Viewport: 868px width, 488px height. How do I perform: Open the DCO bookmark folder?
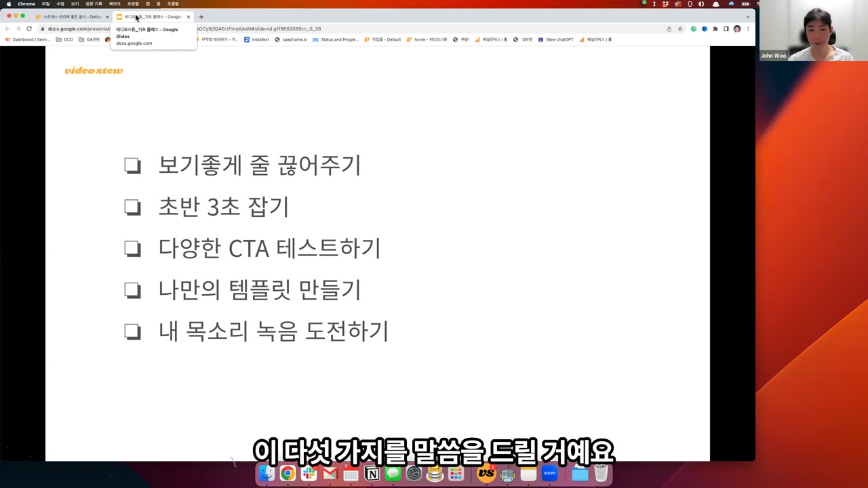pos(64,39)
